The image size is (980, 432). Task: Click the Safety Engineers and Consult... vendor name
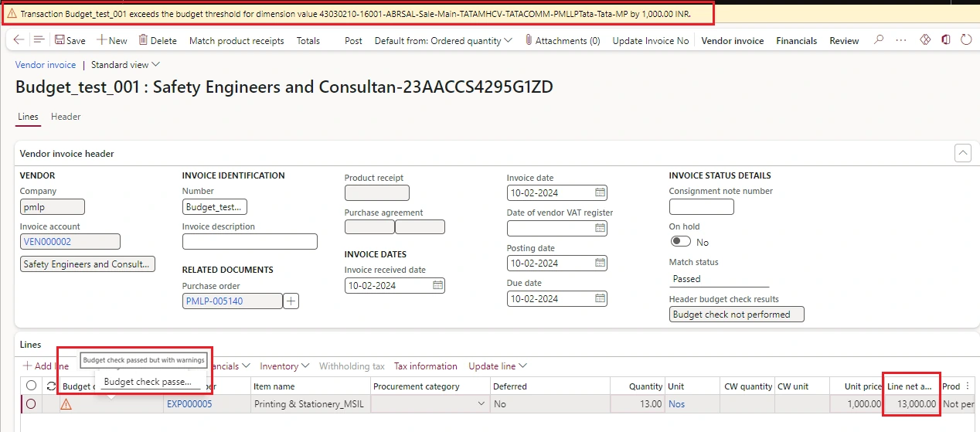87,264
